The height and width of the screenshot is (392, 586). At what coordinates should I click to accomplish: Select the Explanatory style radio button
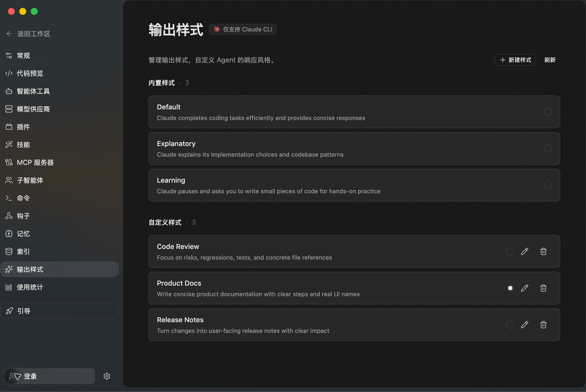tap(548, 148)
